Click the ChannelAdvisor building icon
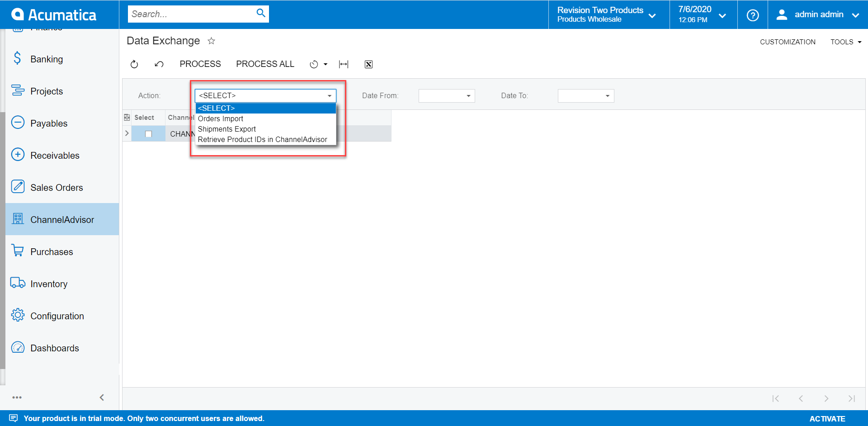This screenshot has width=868, height=426. point(18,219)
